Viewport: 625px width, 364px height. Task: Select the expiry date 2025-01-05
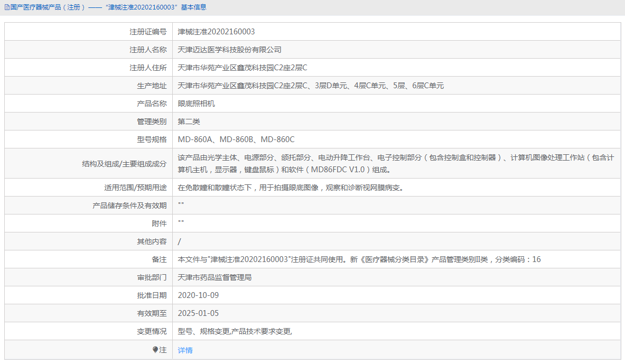198,313
